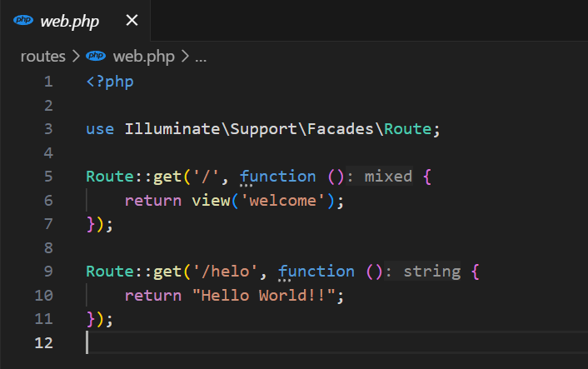Click the PHP file icon in breadcrumb
Image resolution: width=588 pixels, height=369 pixels.
(97, 57)
